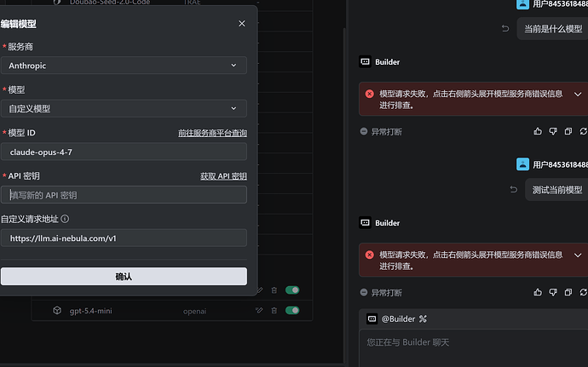
Task: Thumbs up the response to 当前是什么模型
Action: coord(538,131)
